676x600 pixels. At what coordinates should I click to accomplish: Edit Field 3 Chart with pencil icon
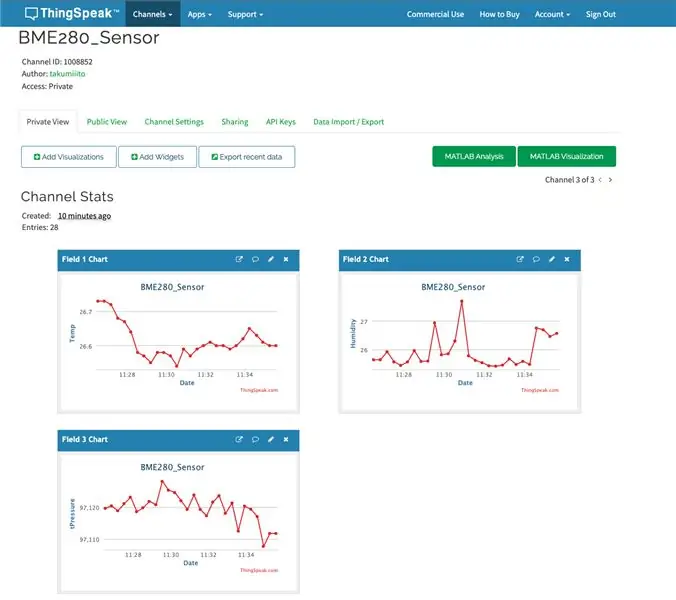271,439
